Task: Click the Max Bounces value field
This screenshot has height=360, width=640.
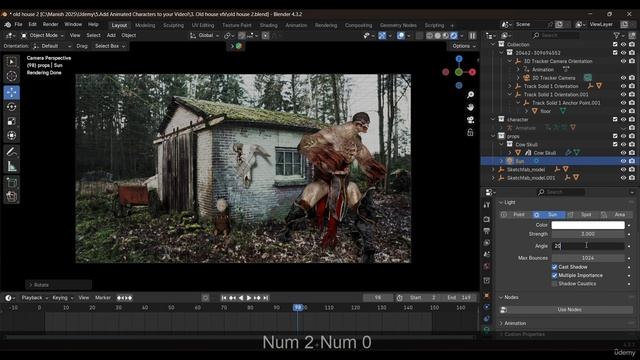Action: [x=588, y=258]
